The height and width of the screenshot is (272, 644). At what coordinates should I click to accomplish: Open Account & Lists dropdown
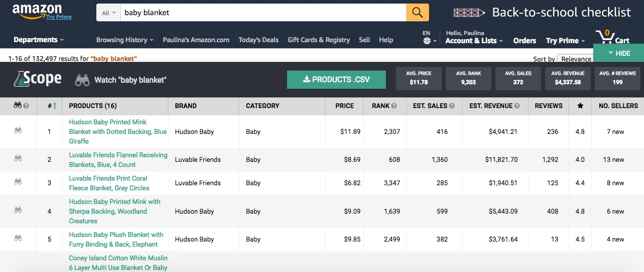point(474,41)
